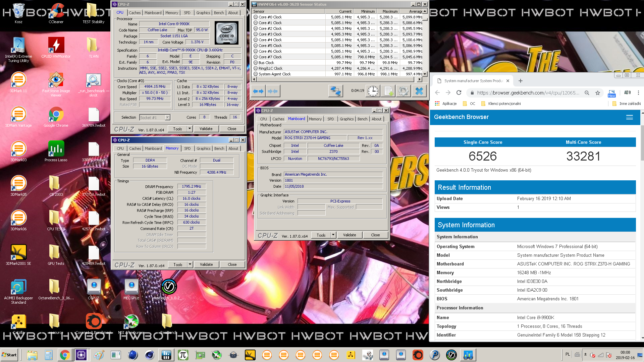Click the CPU-Z icon on the taskbar
644x362 pixels.
[x=81, y=355]
